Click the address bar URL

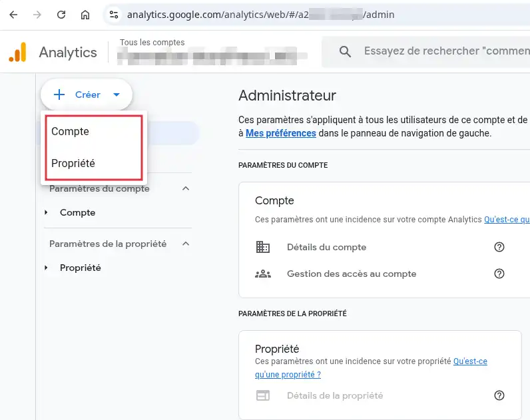coord(260,15)
